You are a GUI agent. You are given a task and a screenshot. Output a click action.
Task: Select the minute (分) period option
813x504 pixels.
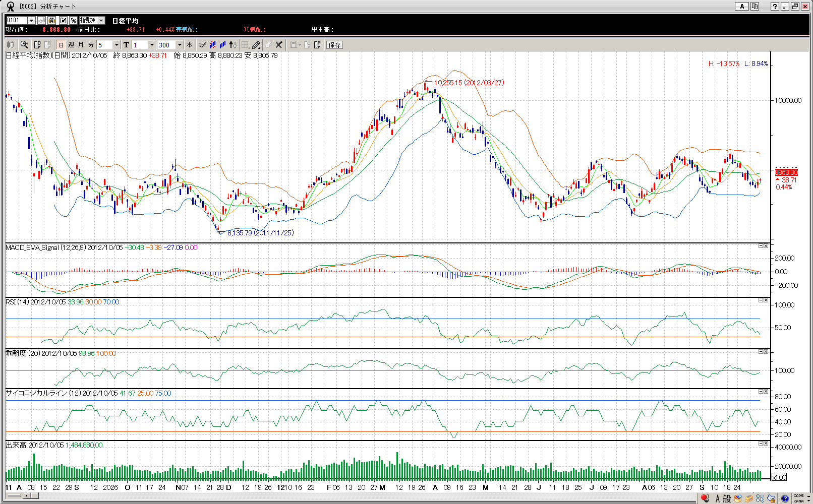(x=91, y=45)
